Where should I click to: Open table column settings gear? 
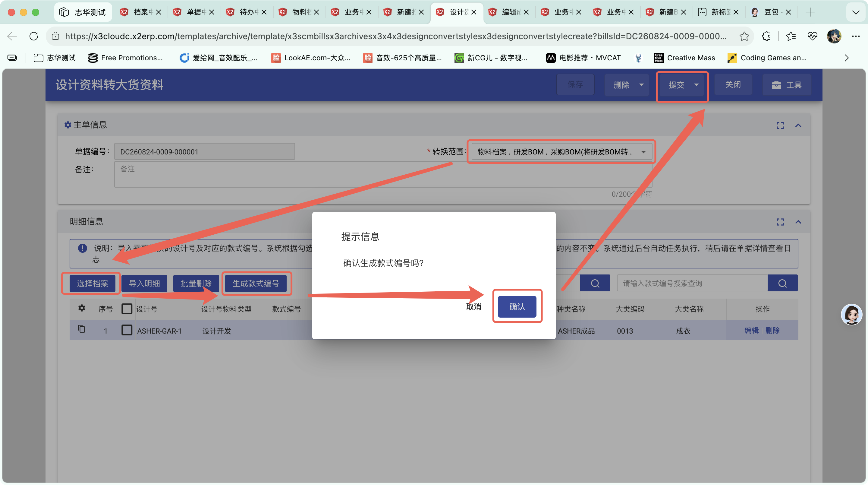pyautogui.click(x=82, y=308)
